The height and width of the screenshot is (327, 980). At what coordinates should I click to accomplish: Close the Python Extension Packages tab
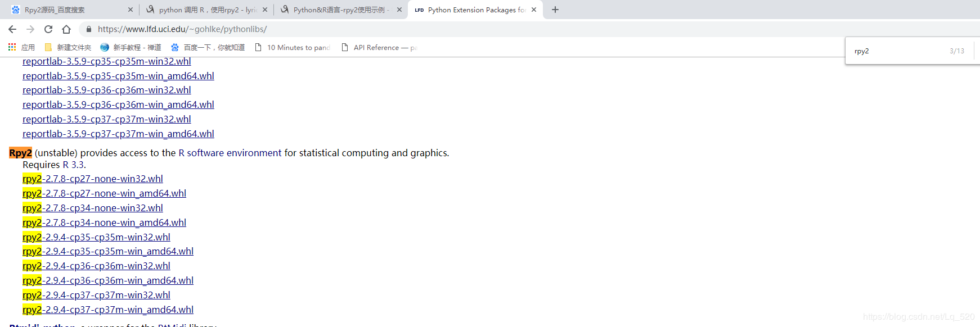pyautogui.click(x=534, y=10)
